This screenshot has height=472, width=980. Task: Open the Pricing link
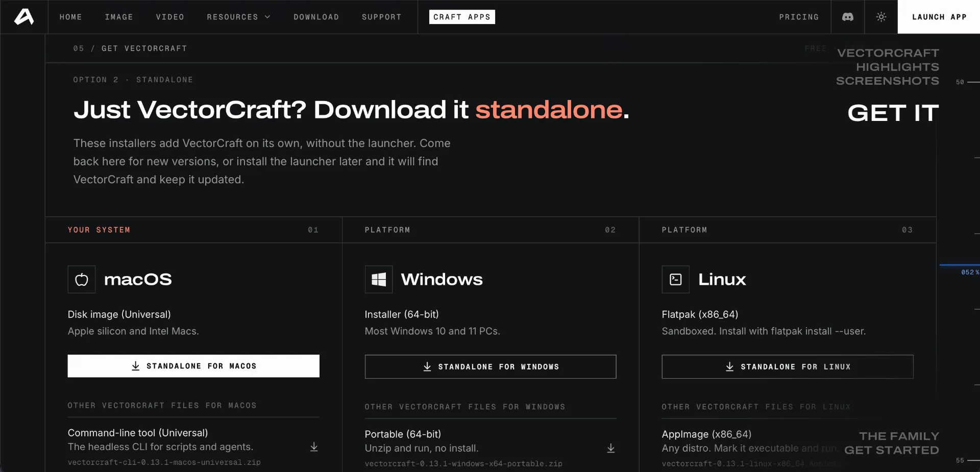click(x=799, y=17)
